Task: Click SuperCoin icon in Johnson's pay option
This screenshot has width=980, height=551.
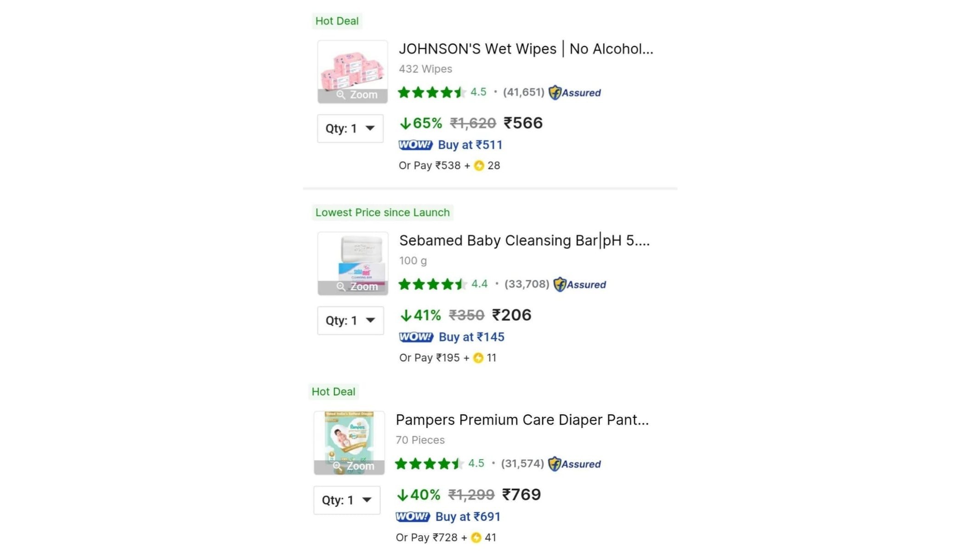Action: point(479,166)
